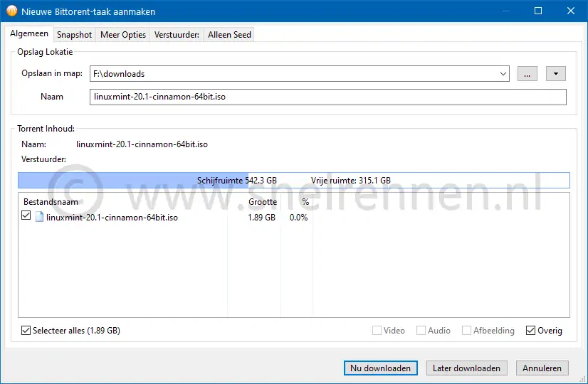
Task: Switch to the Algemeen tab
Action: 29,33
